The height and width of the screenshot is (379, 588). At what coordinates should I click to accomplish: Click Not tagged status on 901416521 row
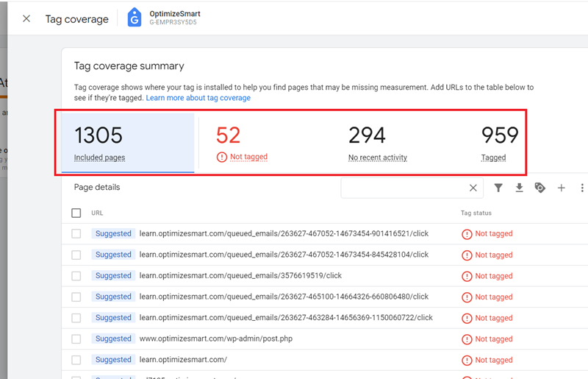(487, 234)
